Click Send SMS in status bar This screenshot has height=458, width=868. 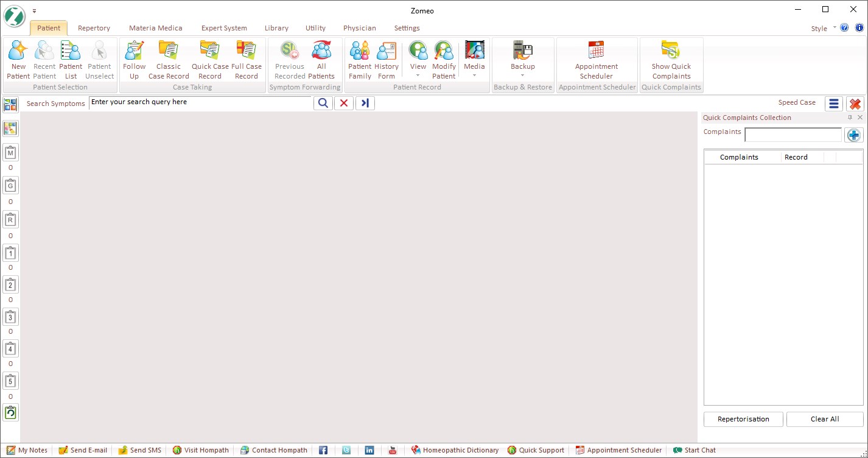point(140,450)
